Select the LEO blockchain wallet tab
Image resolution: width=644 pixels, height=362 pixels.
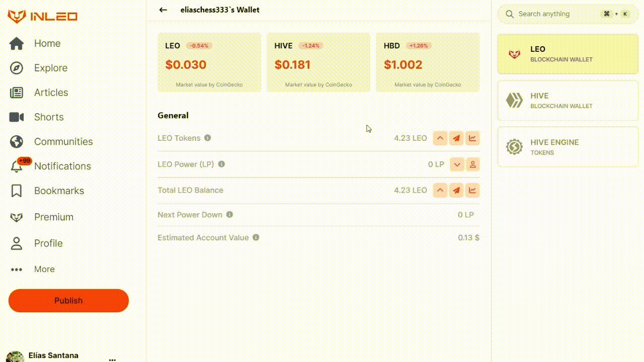pyautogui.click(x=568, y=54)
